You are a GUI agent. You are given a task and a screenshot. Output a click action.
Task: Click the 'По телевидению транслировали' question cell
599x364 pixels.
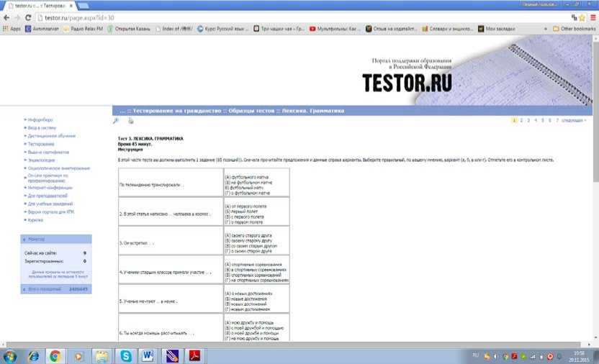(171, 183)
